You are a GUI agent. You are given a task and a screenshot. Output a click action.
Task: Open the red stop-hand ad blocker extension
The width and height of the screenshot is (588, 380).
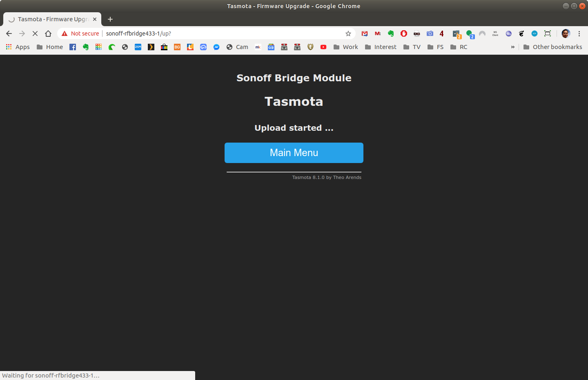[404, 34]
